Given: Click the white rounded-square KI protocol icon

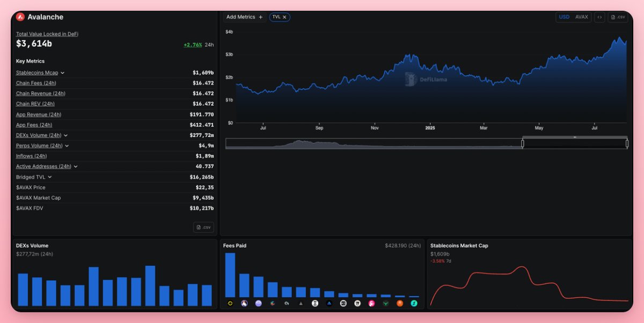Looking at the screenshot, I should pos(343,304).
